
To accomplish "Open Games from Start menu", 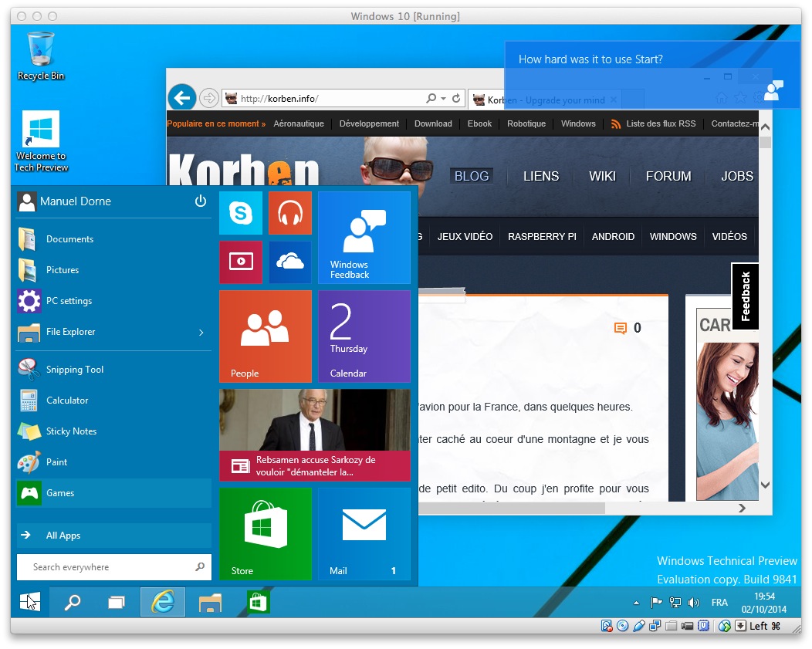I will (113, 493).
